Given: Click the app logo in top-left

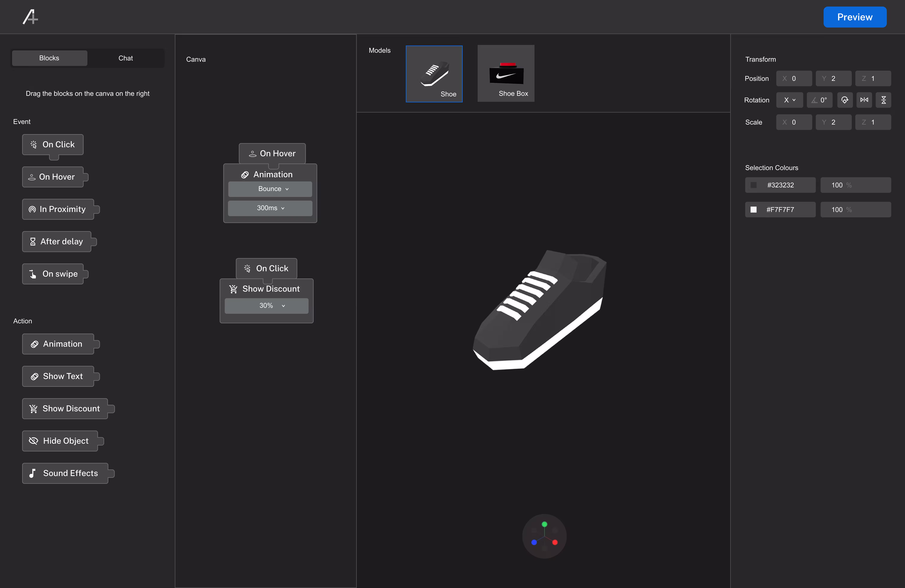Looking at the screenshot, I should pyautogui.click(x=30, y=17).
